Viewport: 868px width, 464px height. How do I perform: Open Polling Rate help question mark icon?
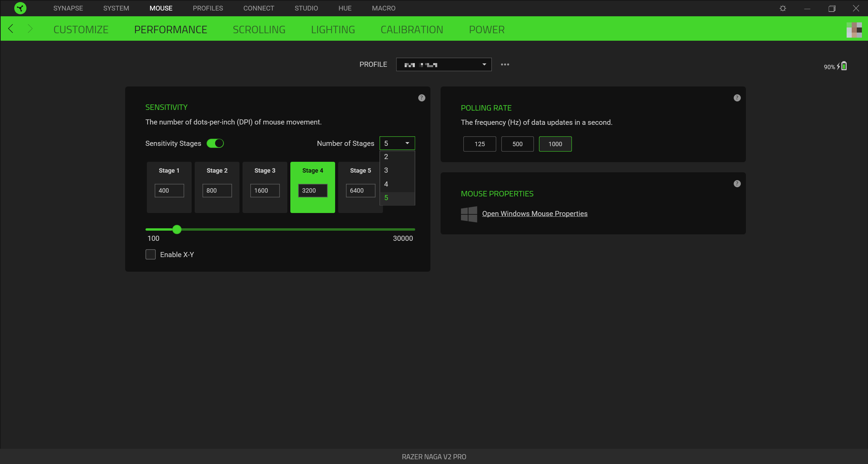737,98
